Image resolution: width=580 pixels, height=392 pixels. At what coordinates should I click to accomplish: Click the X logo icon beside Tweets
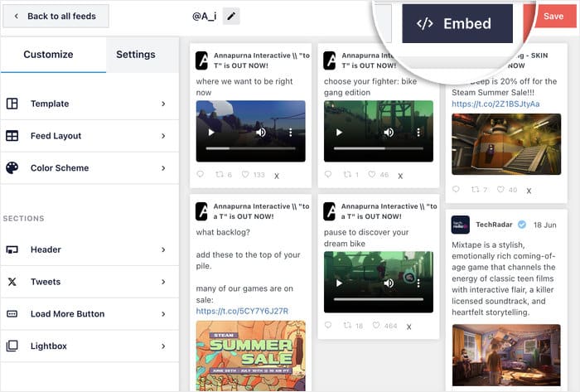pos(12,282)
